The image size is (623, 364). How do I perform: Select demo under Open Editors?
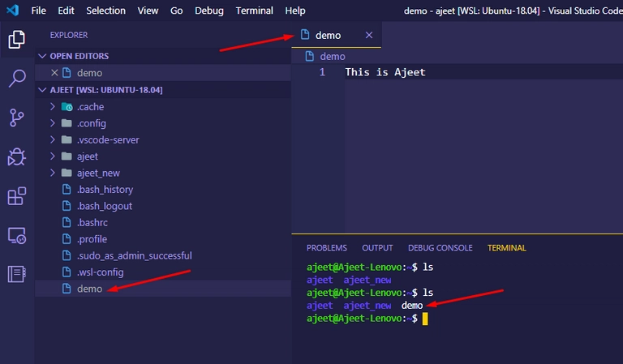[x=163, y=73]
